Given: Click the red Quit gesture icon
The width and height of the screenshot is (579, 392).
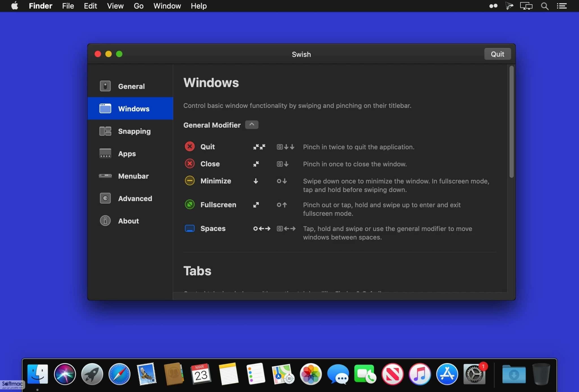Looking at the screenshot, I should [x=190, y=147].
